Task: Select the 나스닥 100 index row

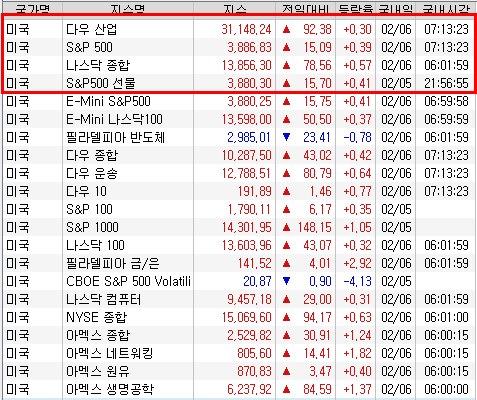Action: point(240,245)
